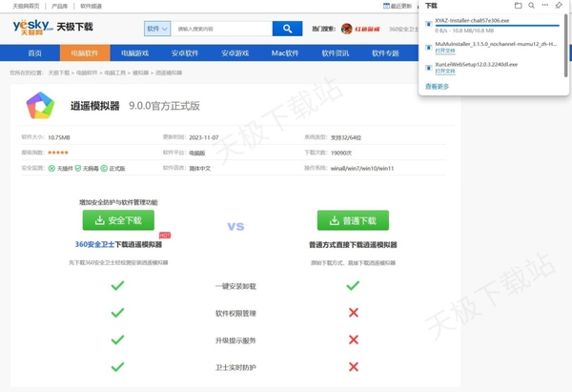Click 卫士实时防护 feature label
This screenshot has width=572, height=392.
click(235, 367)
